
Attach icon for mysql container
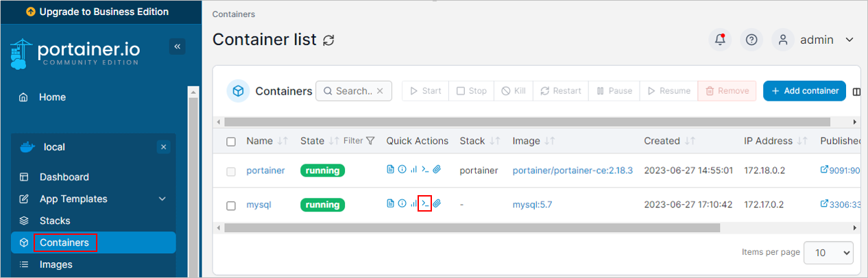pyautogui.click(x=437, y=203)
